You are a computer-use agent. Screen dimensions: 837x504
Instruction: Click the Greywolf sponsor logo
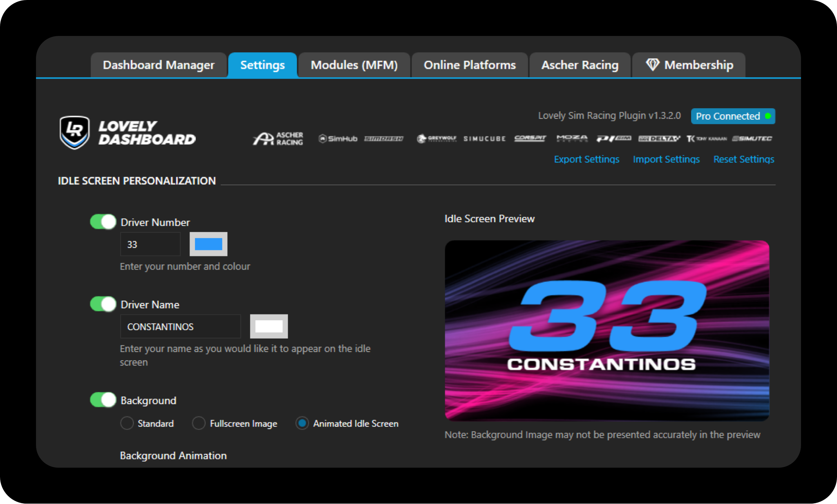pos(436,139)
